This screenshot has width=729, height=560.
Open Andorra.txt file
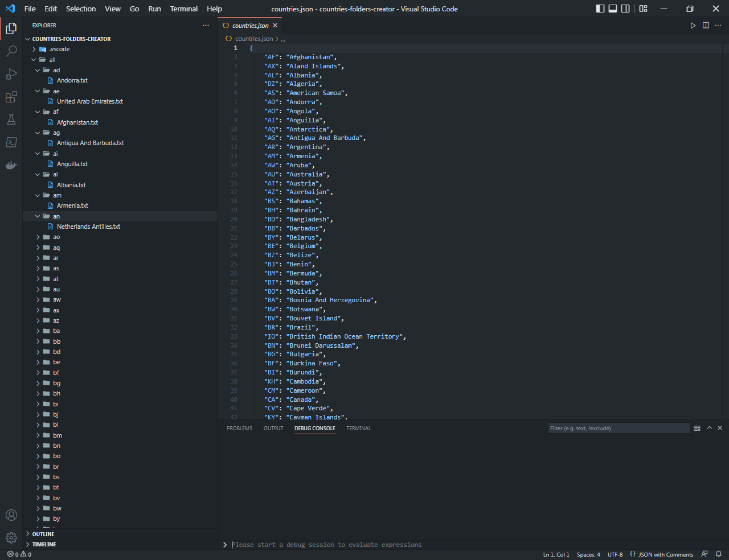72,81
